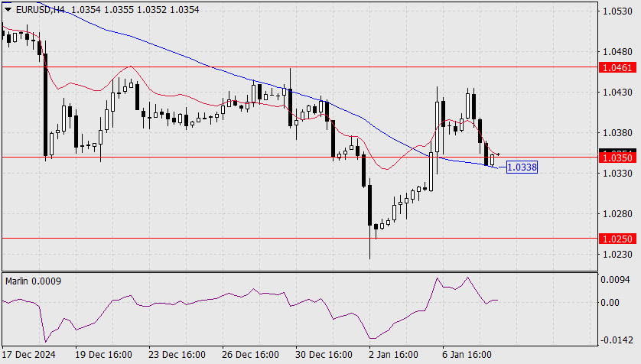641x364 pixels.
Task: Click the 6 Jan 16:00 time label
Action: click(467, 355)
